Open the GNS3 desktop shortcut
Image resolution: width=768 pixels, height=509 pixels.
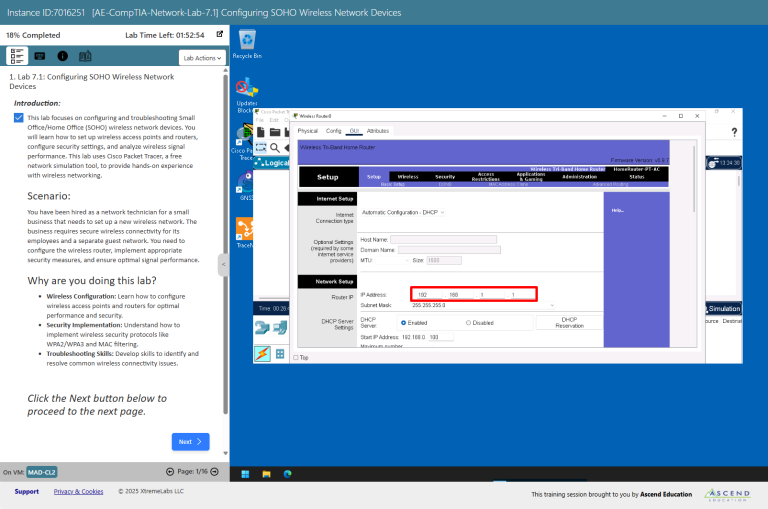click(245, 186)
